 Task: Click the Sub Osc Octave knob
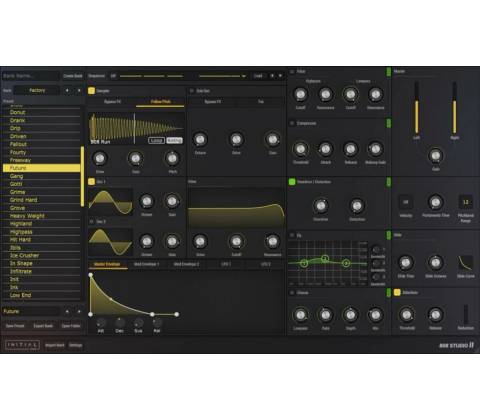pyautogui.click(x=200, y=139)
